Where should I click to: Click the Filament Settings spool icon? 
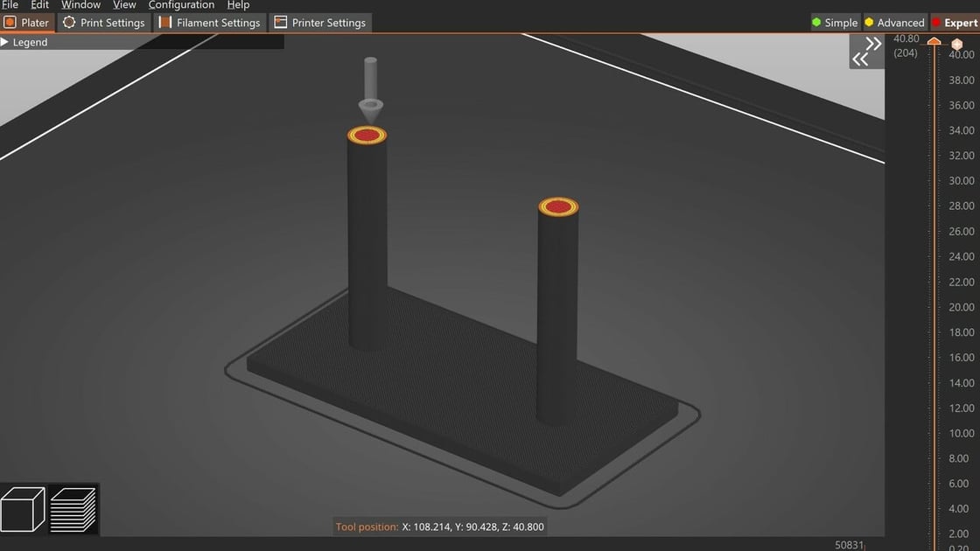tap(164, 23)
